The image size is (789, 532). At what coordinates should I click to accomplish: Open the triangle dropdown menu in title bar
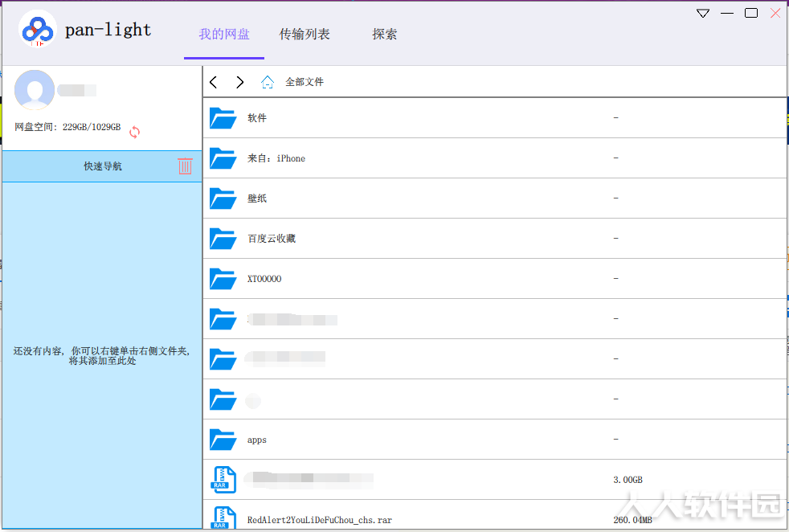703,14
